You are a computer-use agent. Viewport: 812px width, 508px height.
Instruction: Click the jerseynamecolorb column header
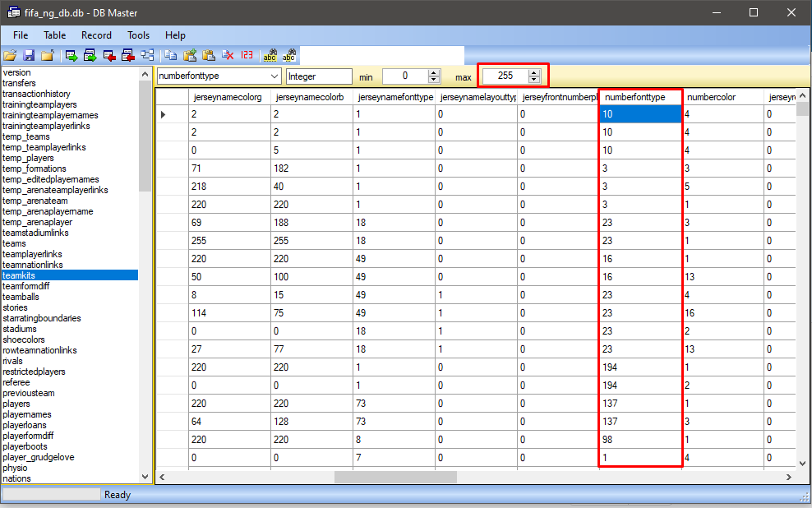pos(311,97)
